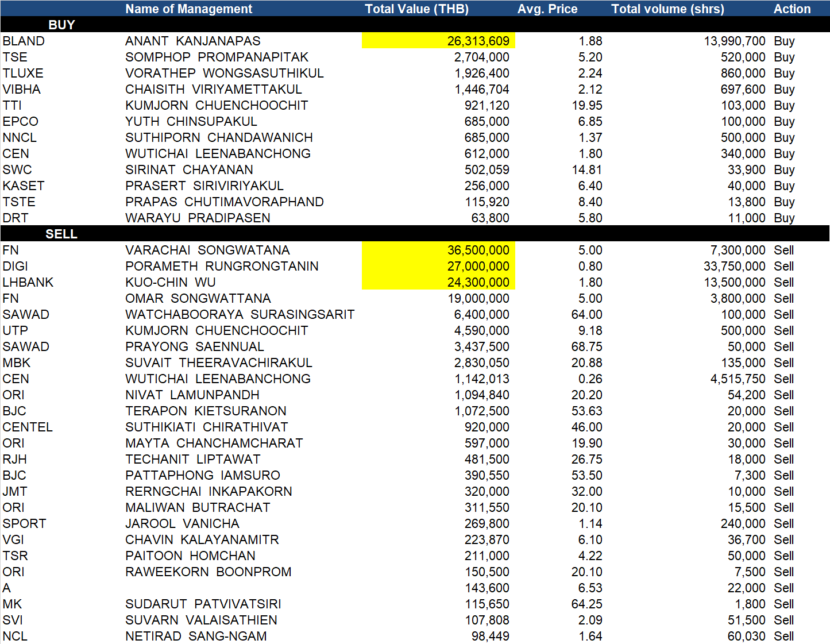830x644 pixels.
Task: Click the DIGI ticker cell
Action: (x=16, y=266)
